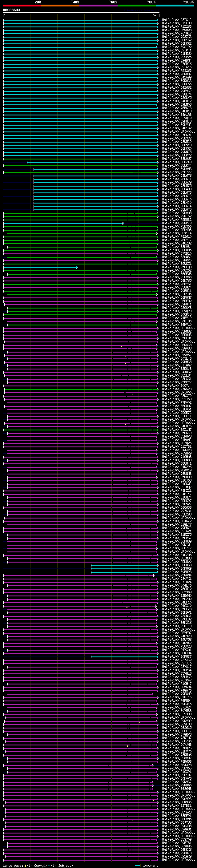Select the UniRef100_A3LVA0 label

177,277
